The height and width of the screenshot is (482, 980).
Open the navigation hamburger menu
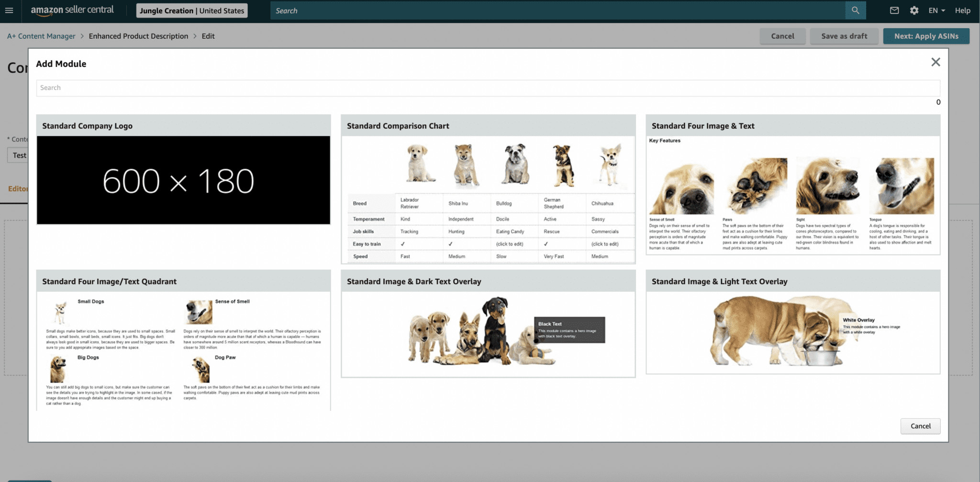click(10, 10)
